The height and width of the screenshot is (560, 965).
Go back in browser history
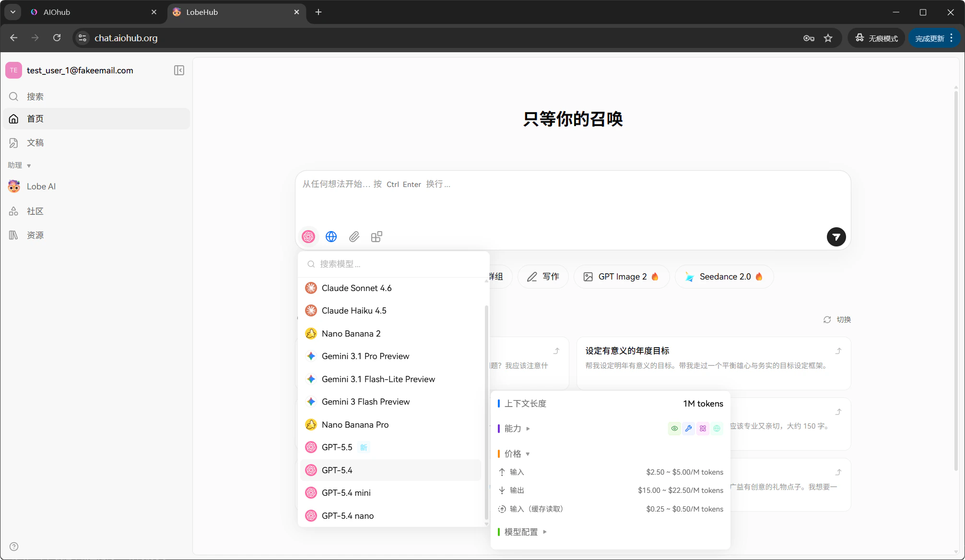coord(13,38)
